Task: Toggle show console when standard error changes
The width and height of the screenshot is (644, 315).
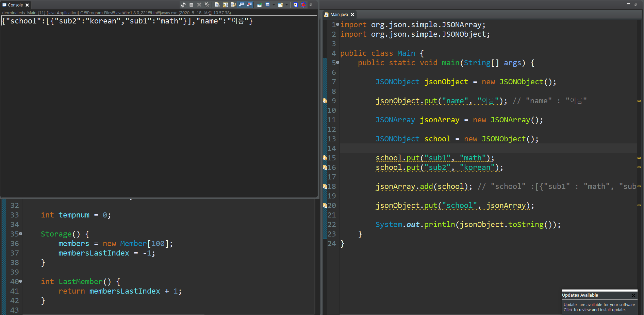Action: click(249, 5)
